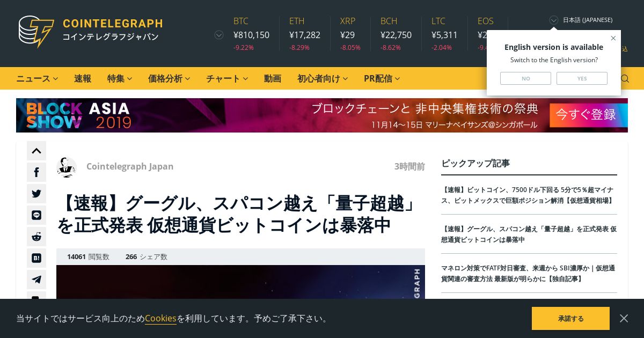Select the XRP price ticker
This screenshot has width=644, height=338.
click(350, 33)
